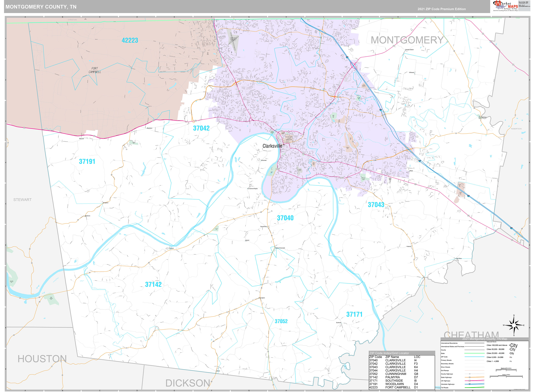Click the 37142 ZIP label on the map

click(x=153, y=284)
